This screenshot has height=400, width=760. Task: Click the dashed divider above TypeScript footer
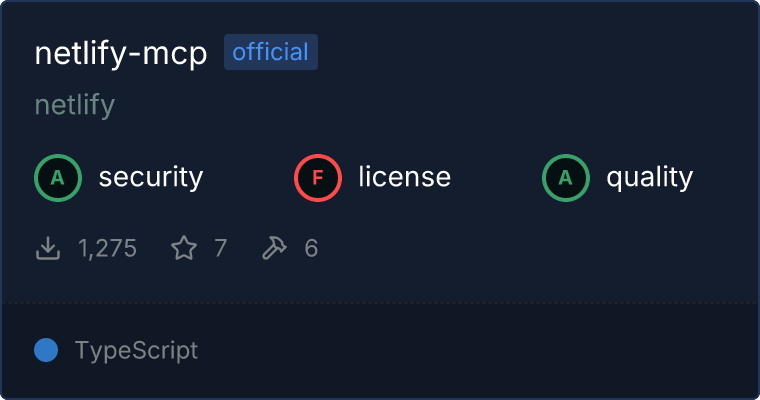click(380, 303)
